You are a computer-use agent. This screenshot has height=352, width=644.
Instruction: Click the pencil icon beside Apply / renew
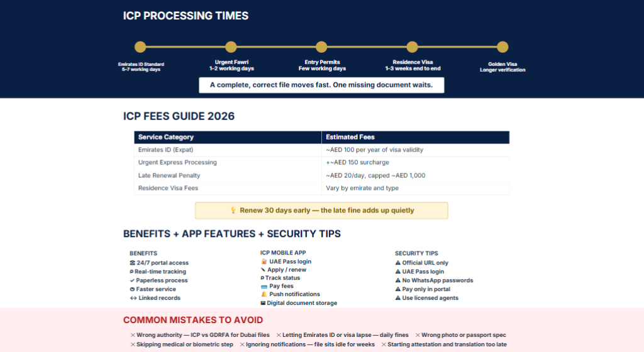click(263, 270)
